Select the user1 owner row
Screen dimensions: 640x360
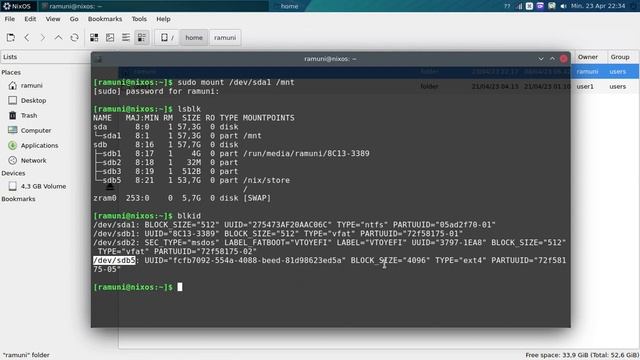coord(585,87)
